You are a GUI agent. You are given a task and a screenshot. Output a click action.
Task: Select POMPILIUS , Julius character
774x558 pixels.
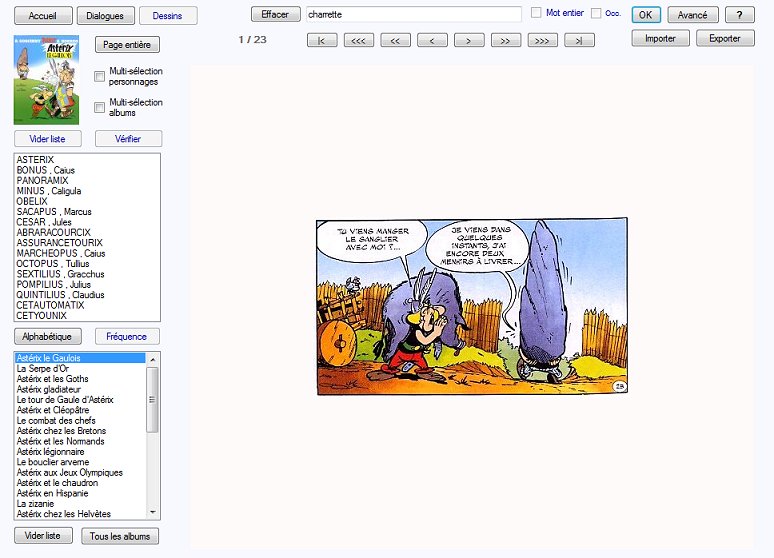click(53, 284)
